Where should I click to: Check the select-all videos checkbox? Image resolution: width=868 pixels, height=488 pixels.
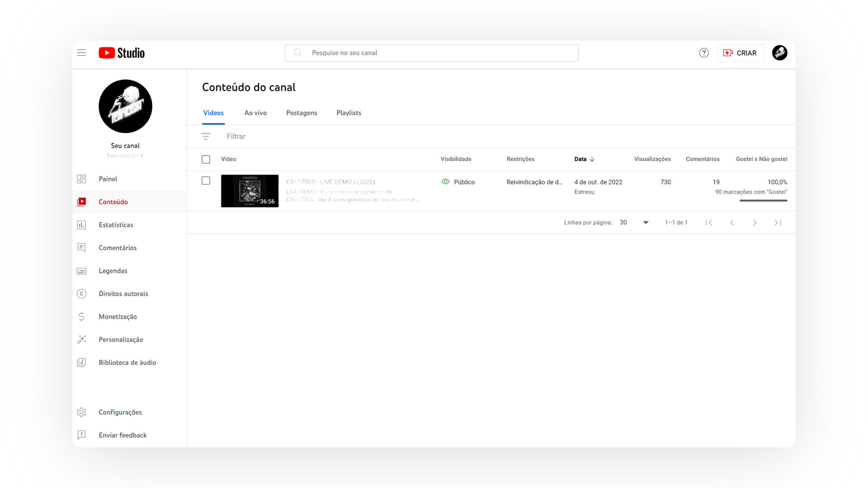coord(206,159)
